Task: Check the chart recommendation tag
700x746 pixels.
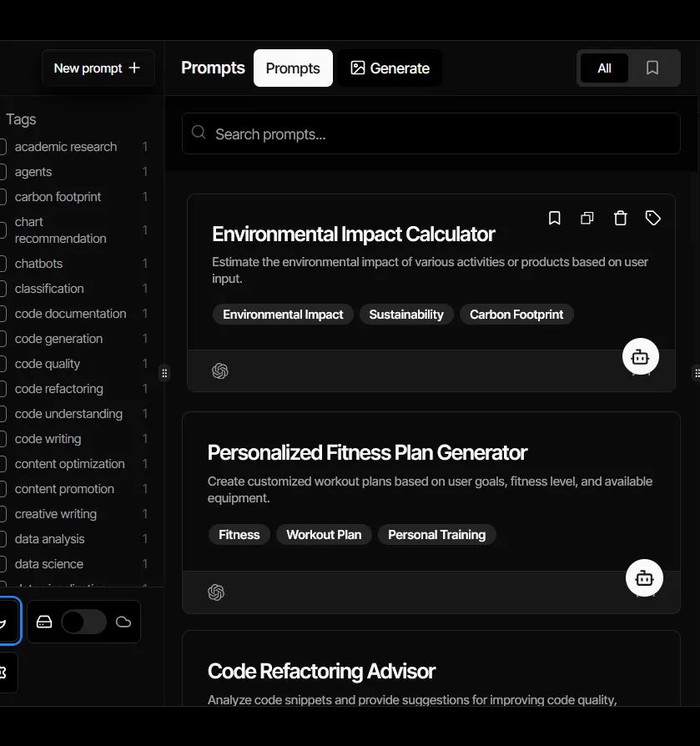Action: (3, 230)
